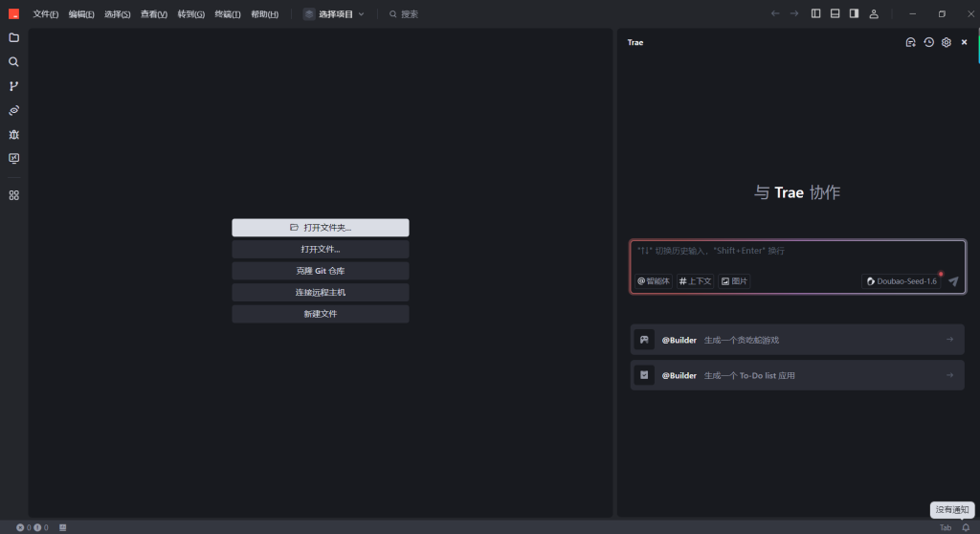This screenshot has height=534, width=980.
Task: Open the 转到(G) menu
Action: pyautogui.click(x=191, y=13)
